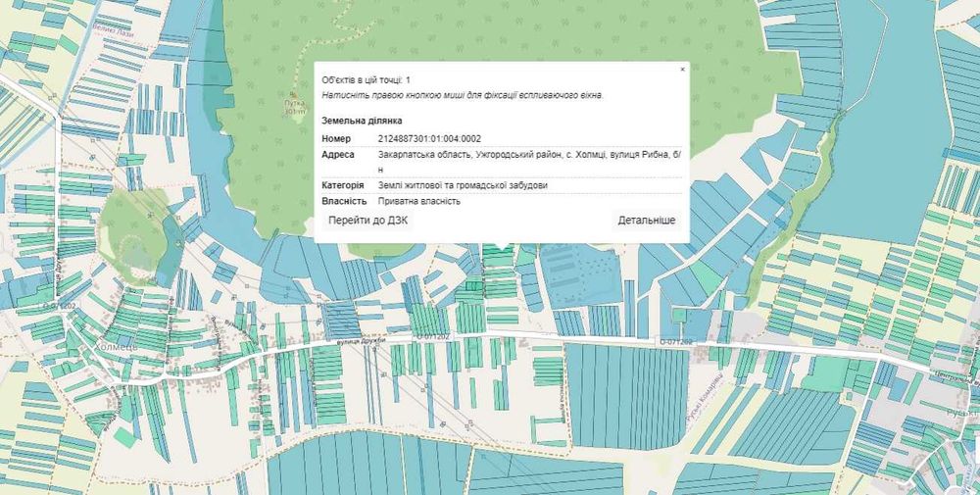Screen dimensions: 980x495
Task: Click the 'Номер' field label
Action: [336, 139]
